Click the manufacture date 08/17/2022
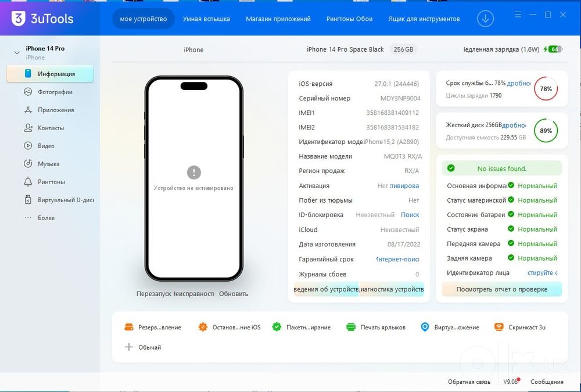The height and width of the screenshot is (392, 581). point(404,244)
